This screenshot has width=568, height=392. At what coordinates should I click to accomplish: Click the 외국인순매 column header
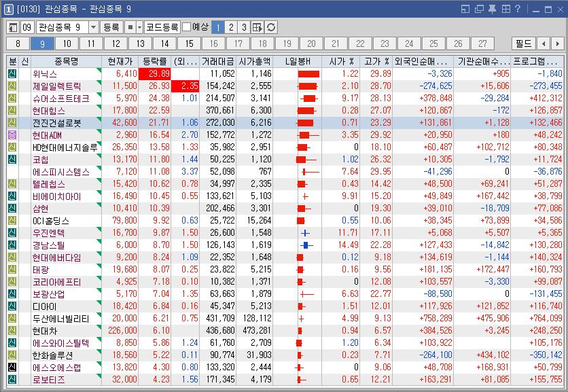coord(423,62)
